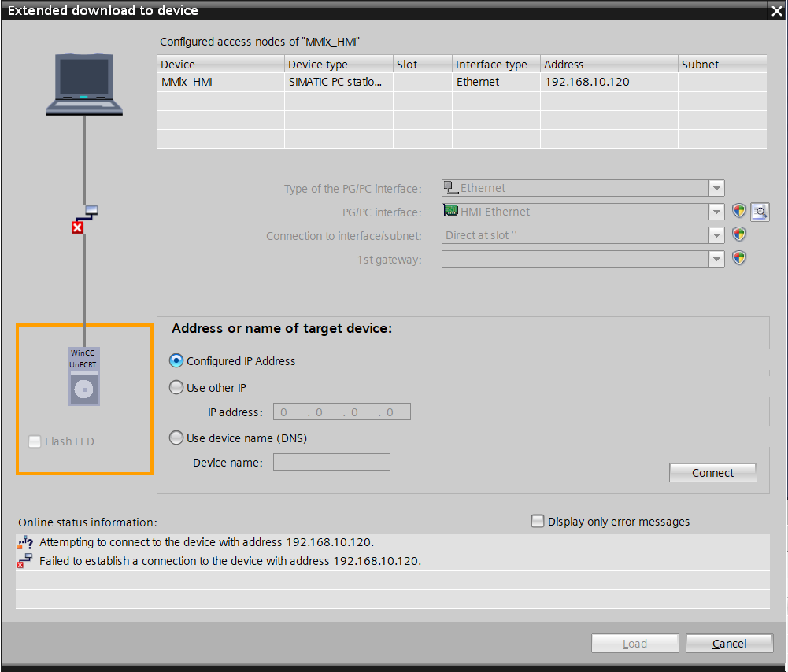Open the PG/PC interface dropdown arrow
Screen dimensions: 788x672
pos(716,212)
